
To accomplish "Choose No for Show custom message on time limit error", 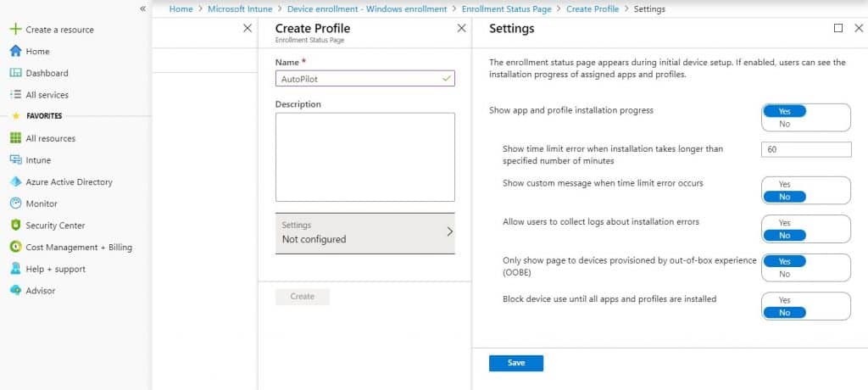I will [x=784, y=197].
